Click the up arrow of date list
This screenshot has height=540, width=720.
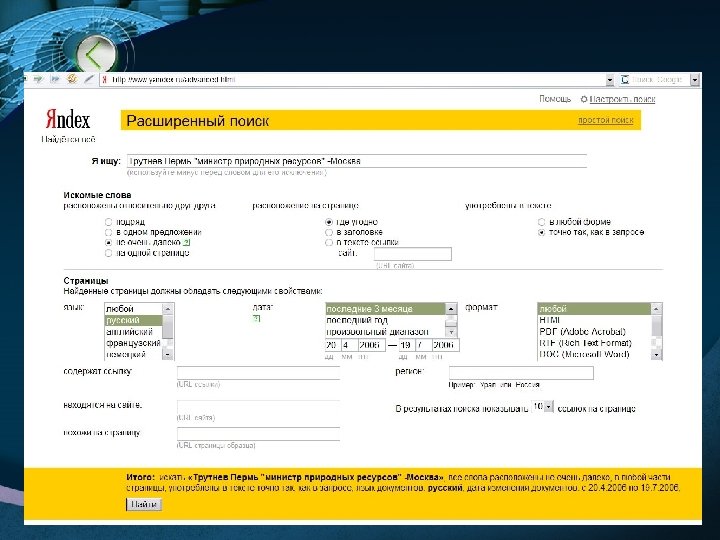click(x=451, y=309)
